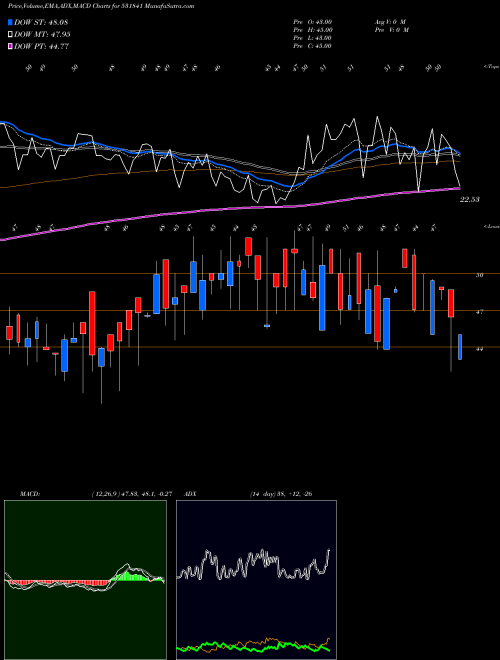Click the 'MACD:' panel heading
Viewport: 500px width, 660px height.
[x=30, y=494]
